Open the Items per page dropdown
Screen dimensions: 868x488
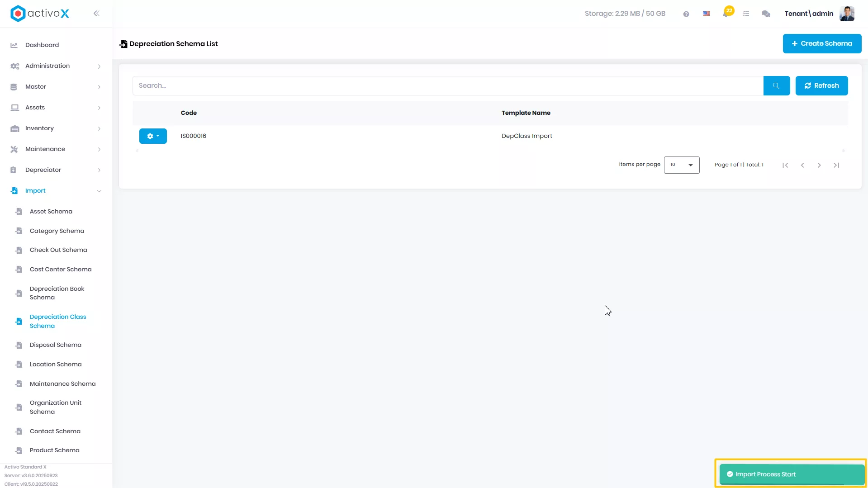pyautogui.click(x=681, y=165)
